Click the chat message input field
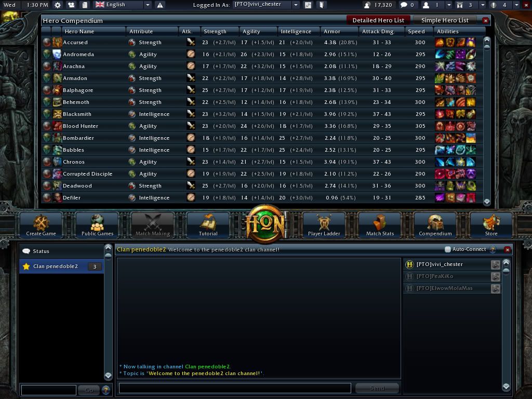Viewport: 532px width, 399px height. 235,388
